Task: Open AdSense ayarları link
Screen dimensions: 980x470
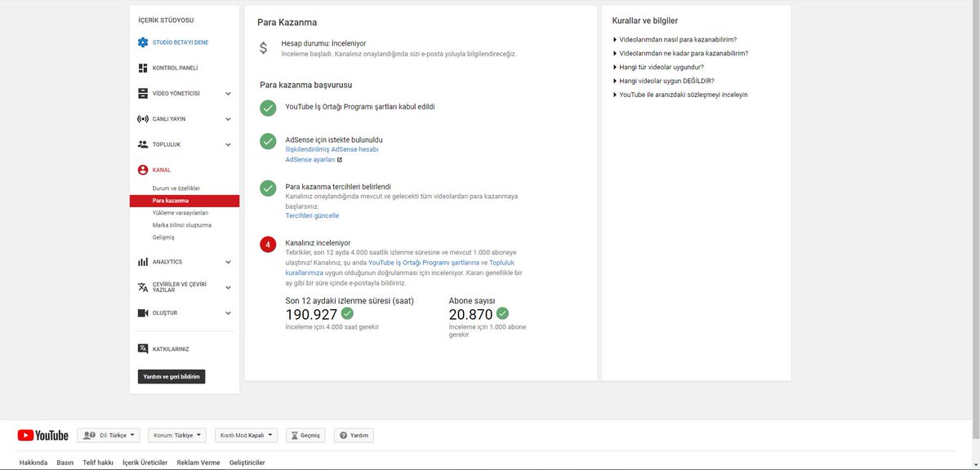Action: 310,160
